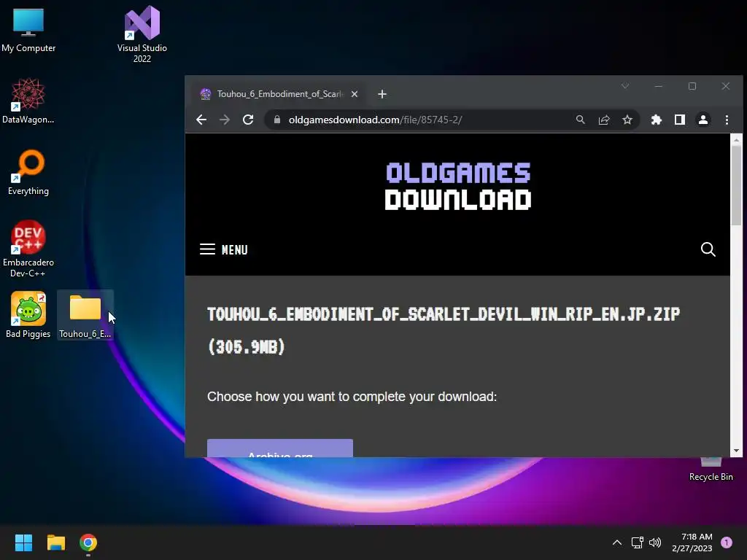747x560 pixels.
Task: Open the site MENU hamburger
Action: point(224,249)
